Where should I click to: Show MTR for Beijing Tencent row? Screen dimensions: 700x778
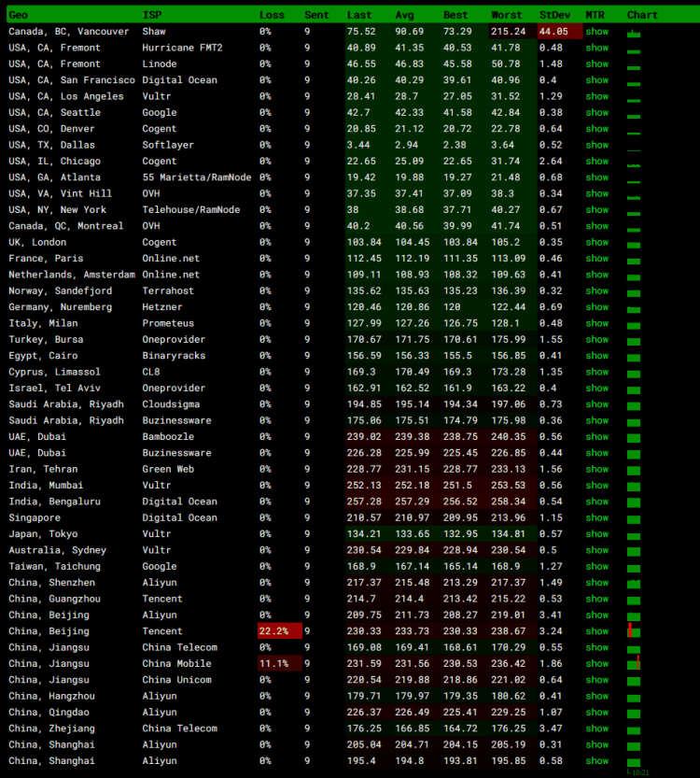click(x=597, y=631)
